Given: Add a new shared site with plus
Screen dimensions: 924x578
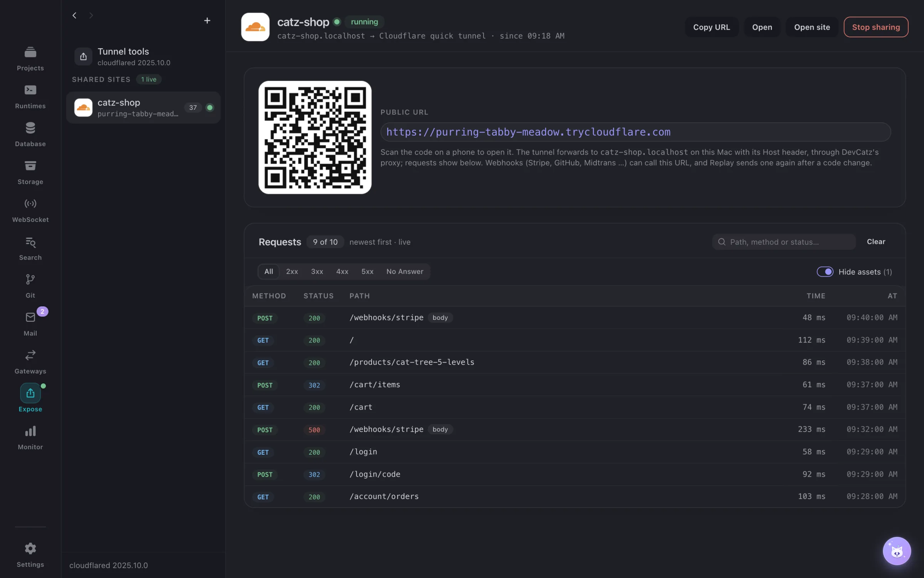Looking at the screenshot, I should 207,20.
